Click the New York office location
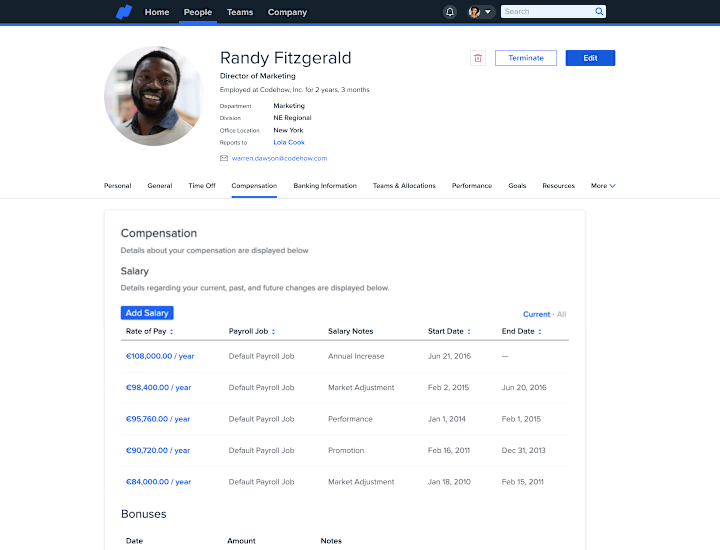This screenshot has width=720, height=550. pos(288,130)
